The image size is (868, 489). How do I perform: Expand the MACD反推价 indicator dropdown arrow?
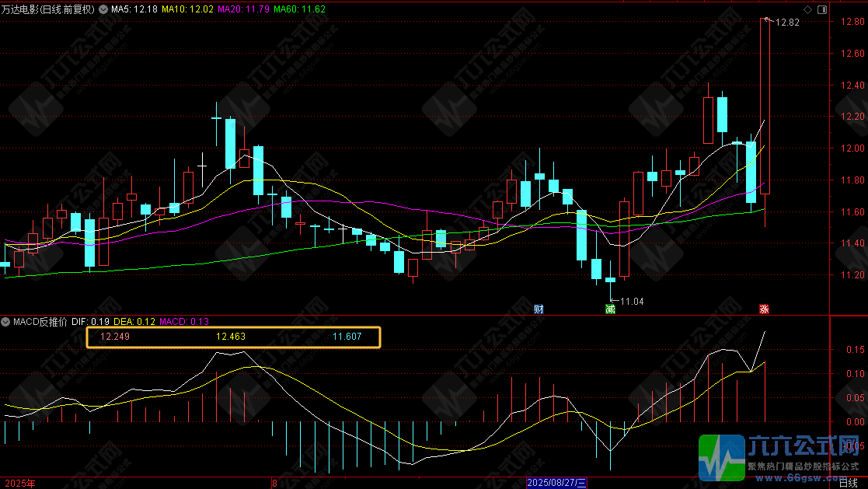tap(5, 321)
